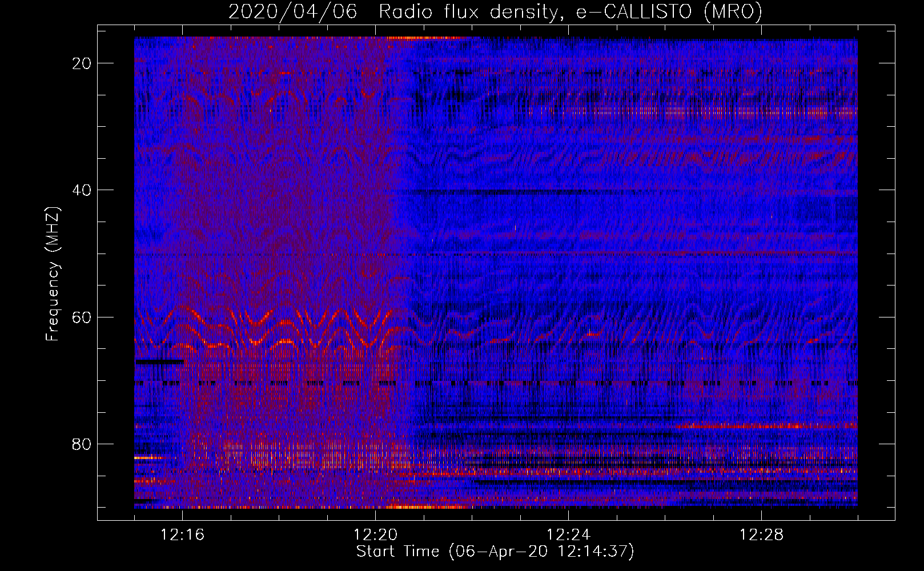924x571 pixels.
Task: Click the time tick label "12:28"
Action: tap(761, 535)
